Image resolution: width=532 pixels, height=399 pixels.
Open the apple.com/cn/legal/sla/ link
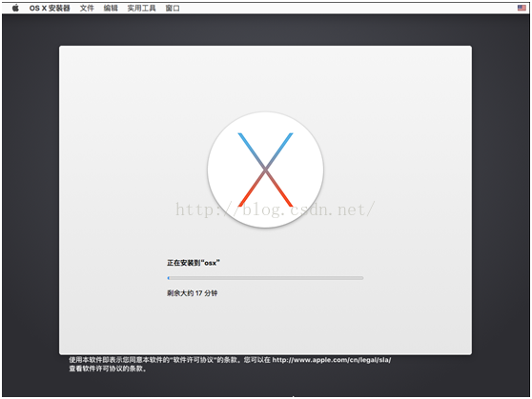pyautogui.click(x=332, y=360)
